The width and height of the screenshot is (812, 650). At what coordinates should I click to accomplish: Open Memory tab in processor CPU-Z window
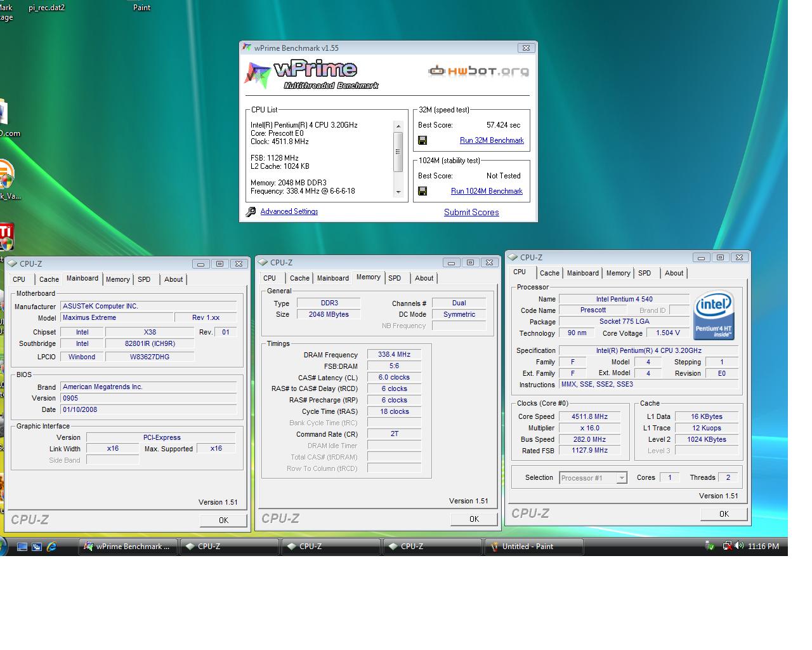[618, 273]
